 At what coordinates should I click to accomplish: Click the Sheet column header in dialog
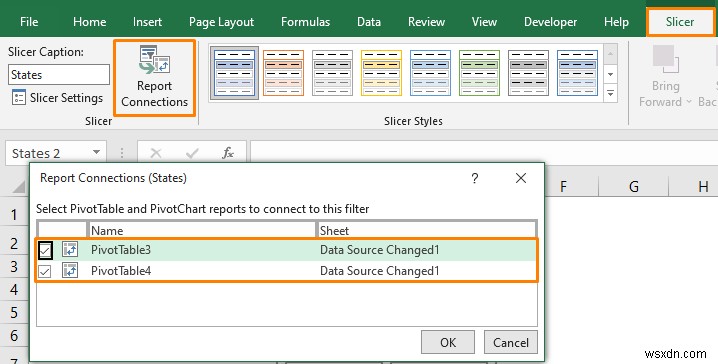426,230
